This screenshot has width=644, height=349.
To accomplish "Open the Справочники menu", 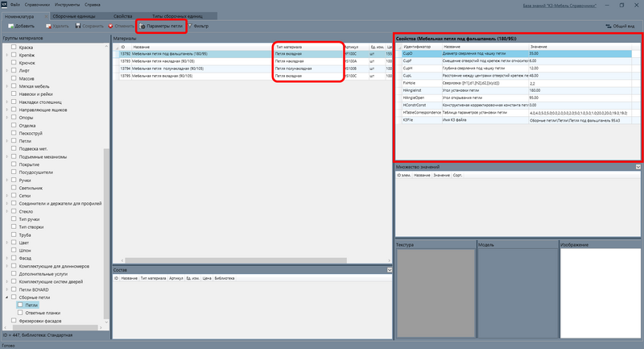I will 37,5.
